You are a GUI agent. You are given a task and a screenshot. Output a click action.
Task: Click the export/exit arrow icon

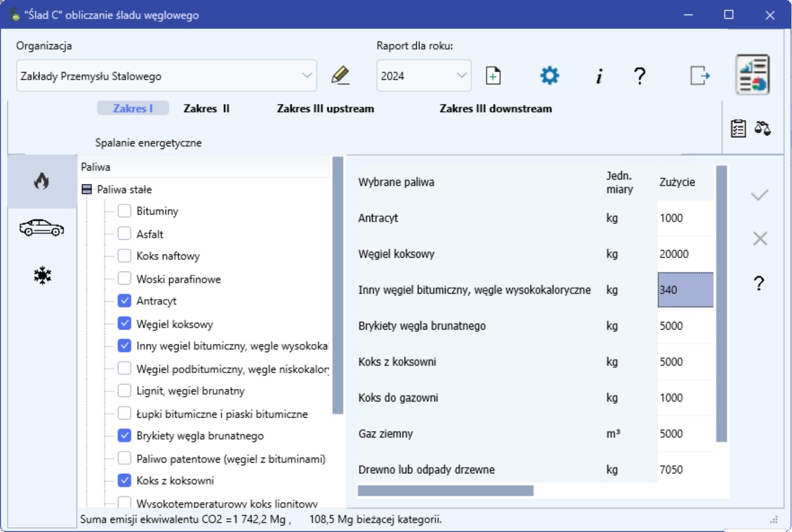pos(700,75)
